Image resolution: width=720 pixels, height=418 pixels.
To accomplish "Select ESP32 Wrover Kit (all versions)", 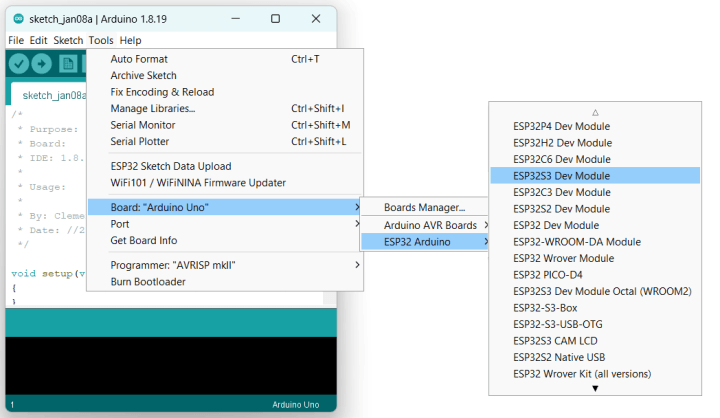I will (x=582, y=373).
